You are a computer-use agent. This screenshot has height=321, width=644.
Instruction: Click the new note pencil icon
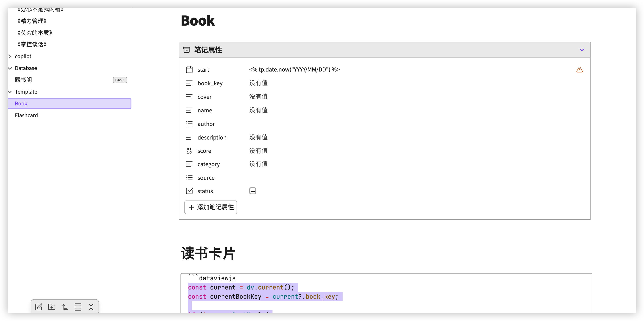pyautogui.click(x=39, y=307)
